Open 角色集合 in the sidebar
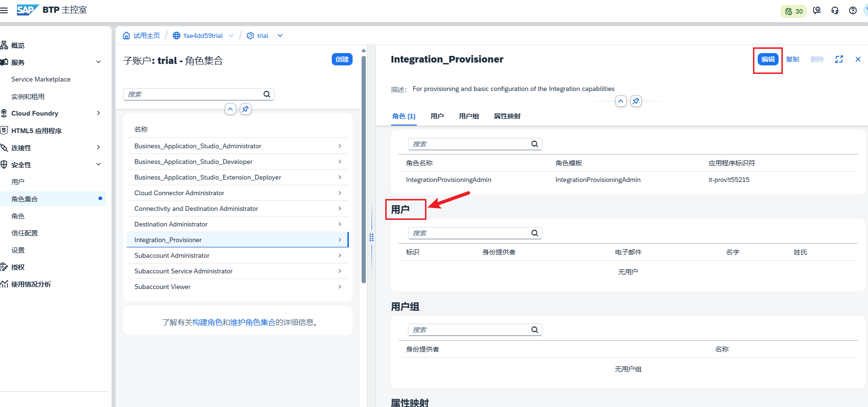868x407 pixels. pos(25,199)
